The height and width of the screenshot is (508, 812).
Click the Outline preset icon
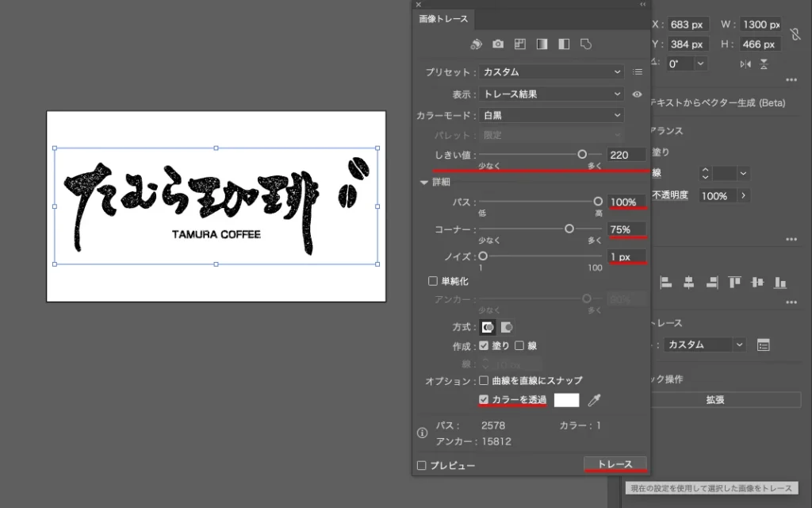586,44
